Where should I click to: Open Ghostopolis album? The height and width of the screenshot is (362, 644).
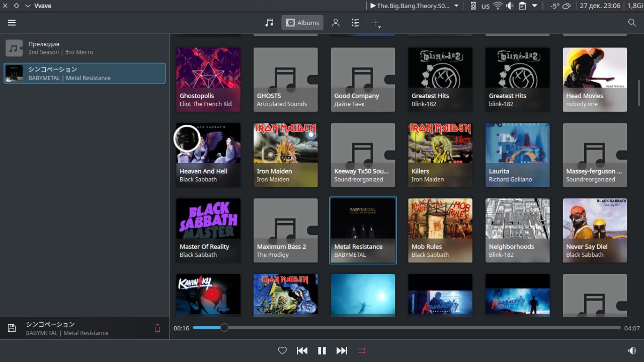tap(208, 80)
